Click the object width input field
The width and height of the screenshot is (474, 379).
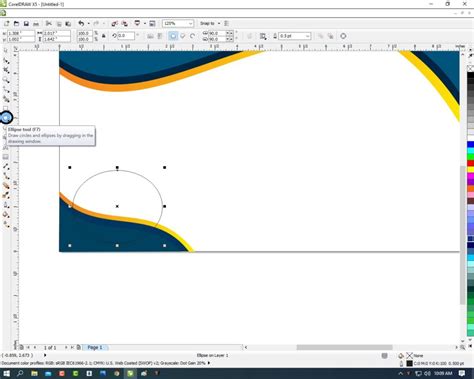pyautogui.click(x=56, y=33)
